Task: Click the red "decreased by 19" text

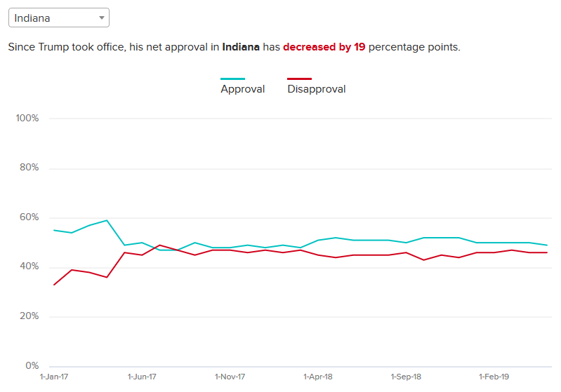Action: coord(324,47)
